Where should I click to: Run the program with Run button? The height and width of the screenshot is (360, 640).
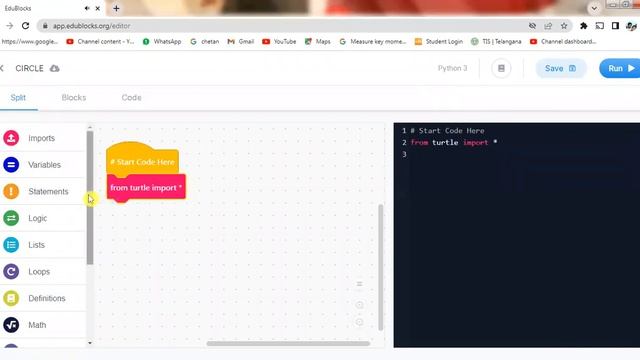tap(620, 68)
